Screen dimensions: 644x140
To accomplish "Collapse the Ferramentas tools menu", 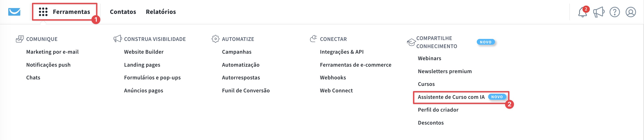I will point(71,12).
